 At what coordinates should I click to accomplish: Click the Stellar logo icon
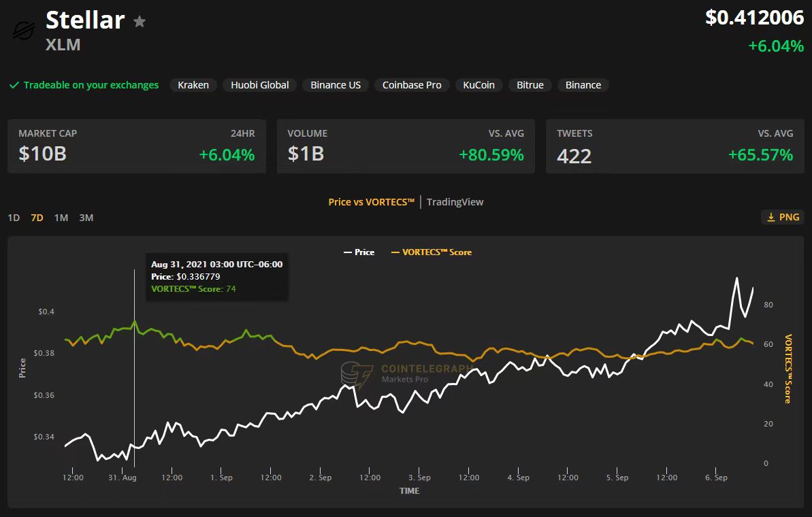[x=24, y=31]
